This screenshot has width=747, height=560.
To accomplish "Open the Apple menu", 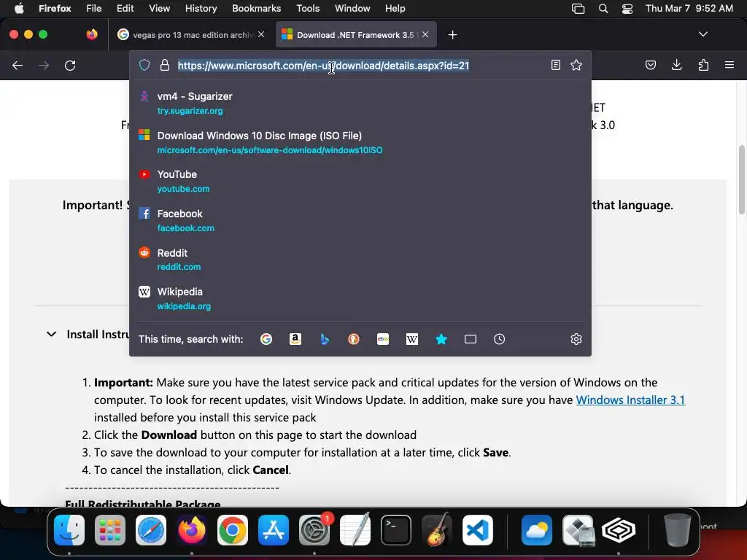I will [19, 8].
